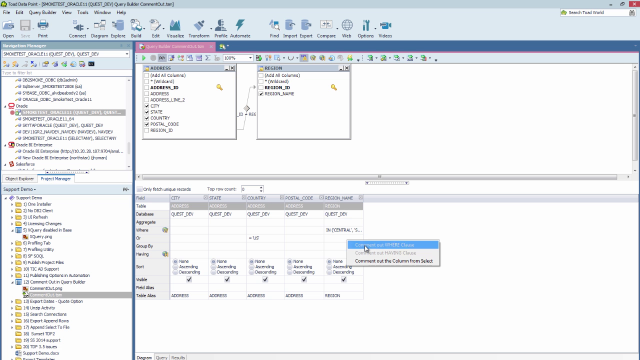
Task: Click lookup key icon in REGION table
Action: pyautogui.click(x=334, y=87)
